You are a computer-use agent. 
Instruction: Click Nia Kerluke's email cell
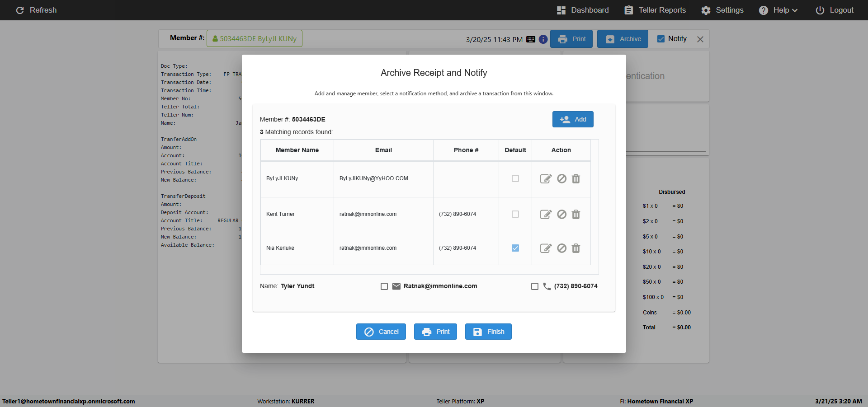point(383,248)
